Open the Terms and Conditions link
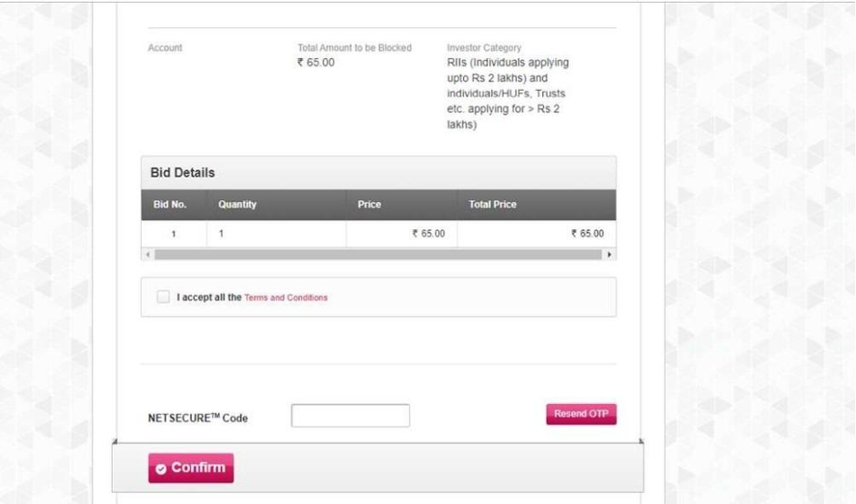Screen dimensions: 856x504 pos(286,297)
